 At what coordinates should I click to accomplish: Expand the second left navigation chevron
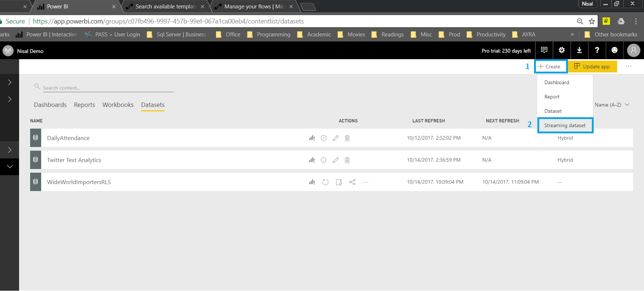click(x=10, y=99)
